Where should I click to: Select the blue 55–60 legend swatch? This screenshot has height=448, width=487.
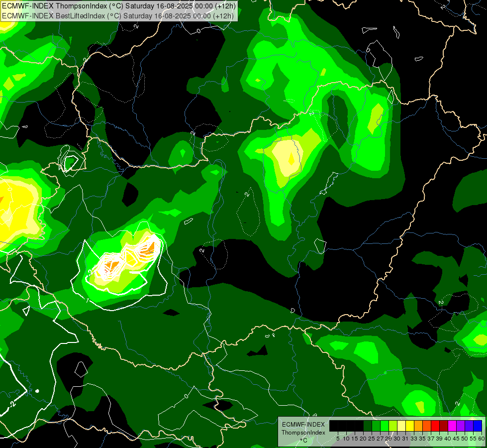pos(478,426)
